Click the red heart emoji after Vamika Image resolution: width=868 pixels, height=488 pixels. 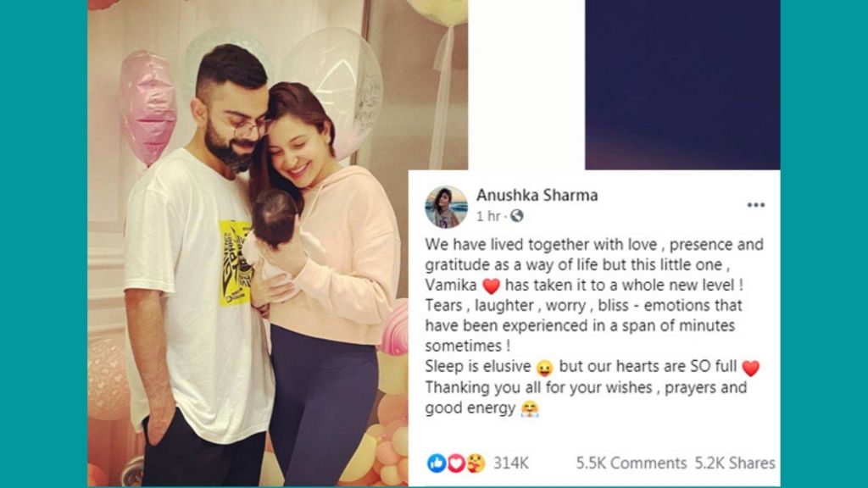(x=491, y=286)
